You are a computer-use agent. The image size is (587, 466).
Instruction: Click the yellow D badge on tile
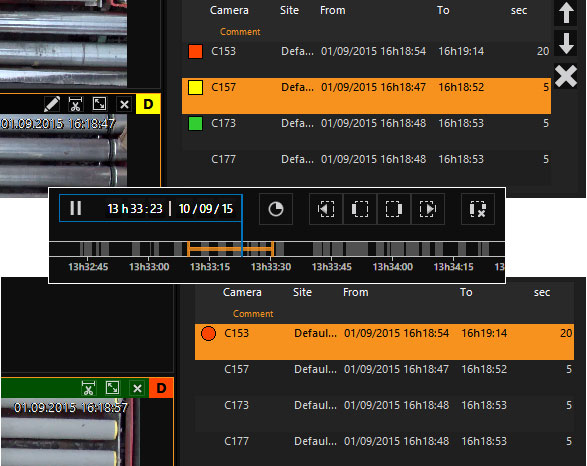(x=148, y=104)
